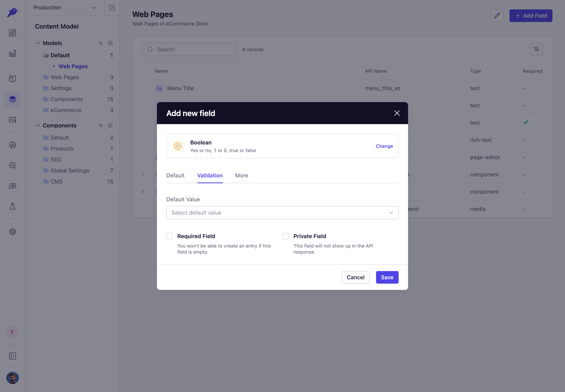The width and height of the screenshot is (565, 392).
Task: Click the pink F workspace badge
Action: [x=13, y=332]
